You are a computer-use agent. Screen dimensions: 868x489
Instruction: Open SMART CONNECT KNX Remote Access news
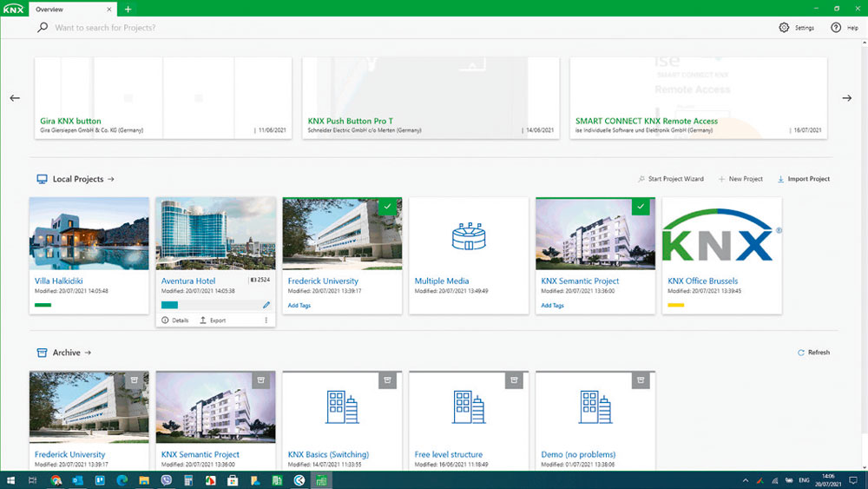[699, 98]
